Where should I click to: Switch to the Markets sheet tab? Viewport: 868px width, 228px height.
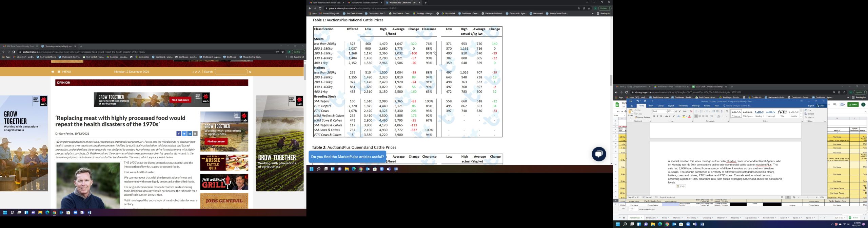coord(677,218)
